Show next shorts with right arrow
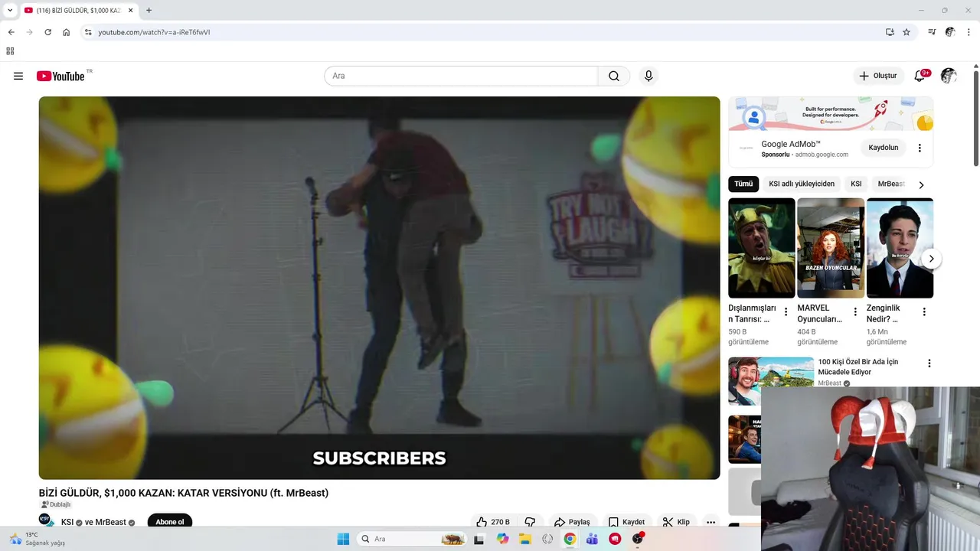The width and height of the screenshot is (980, 551). point(931,259)
